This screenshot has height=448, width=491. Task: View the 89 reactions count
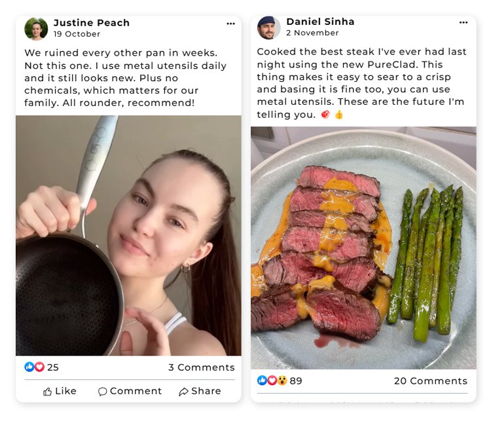(x=296, y=381)
